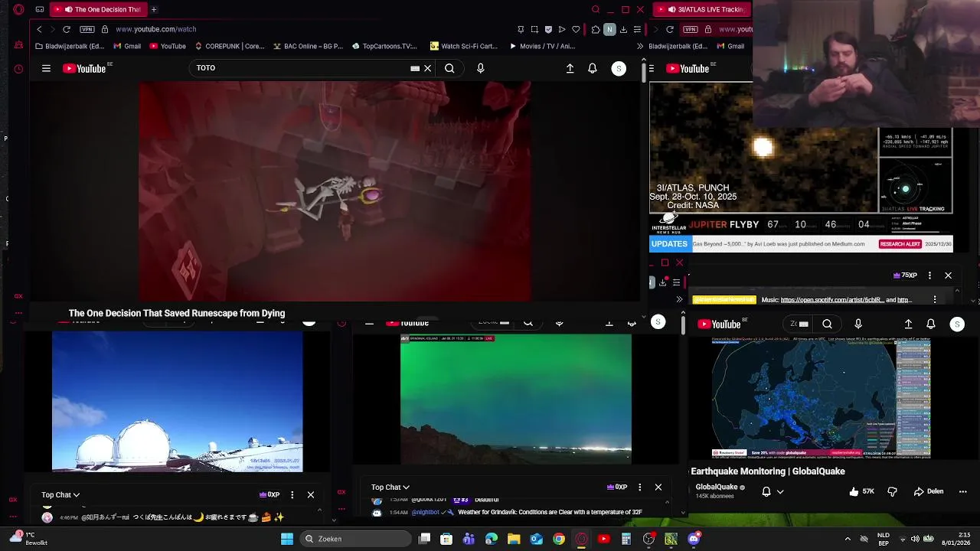The height and width of the screenshot is (551, 980).
Task: Open the account avatar S in the RuneScape window
Action: point(619,68)
